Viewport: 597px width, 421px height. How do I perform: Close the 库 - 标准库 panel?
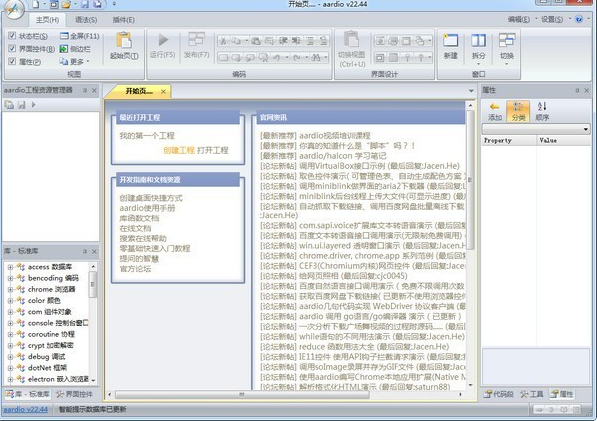tap(94, 251)
